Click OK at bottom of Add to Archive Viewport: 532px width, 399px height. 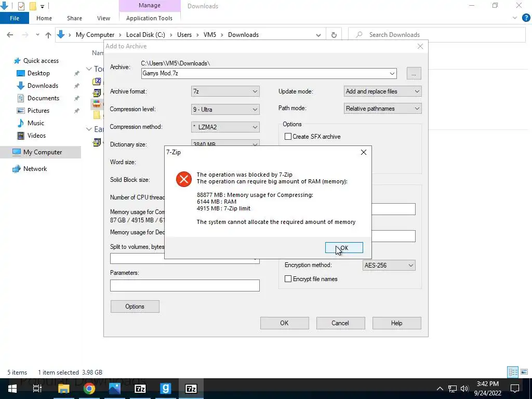[x=284, y=323]
